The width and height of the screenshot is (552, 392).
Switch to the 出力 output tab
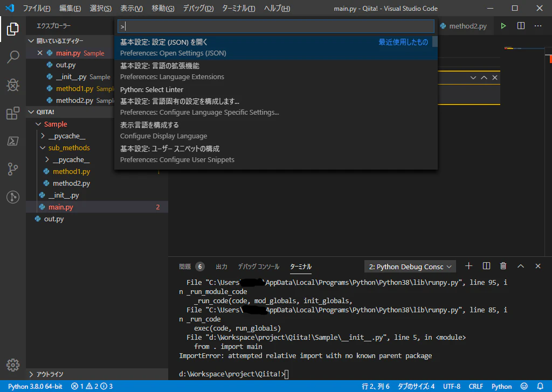click(222, 267)
